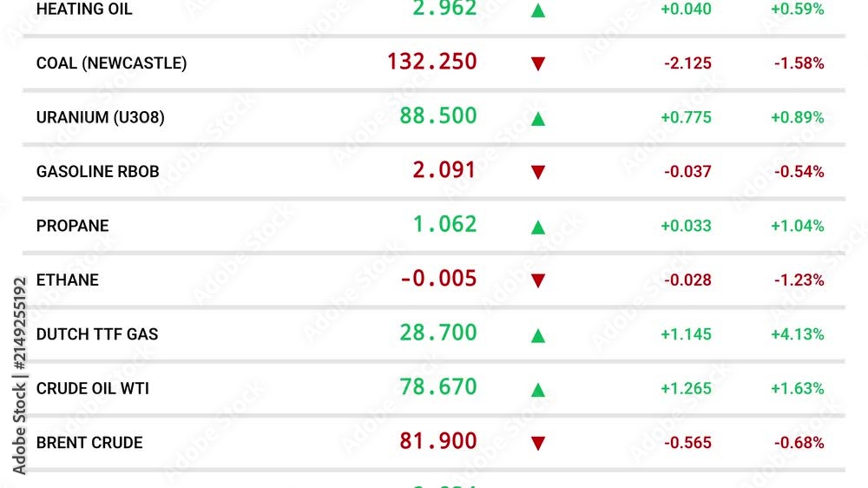Click the red down arrow for Ethane
This screenshot has height=488, width=868.
point(538,280)
